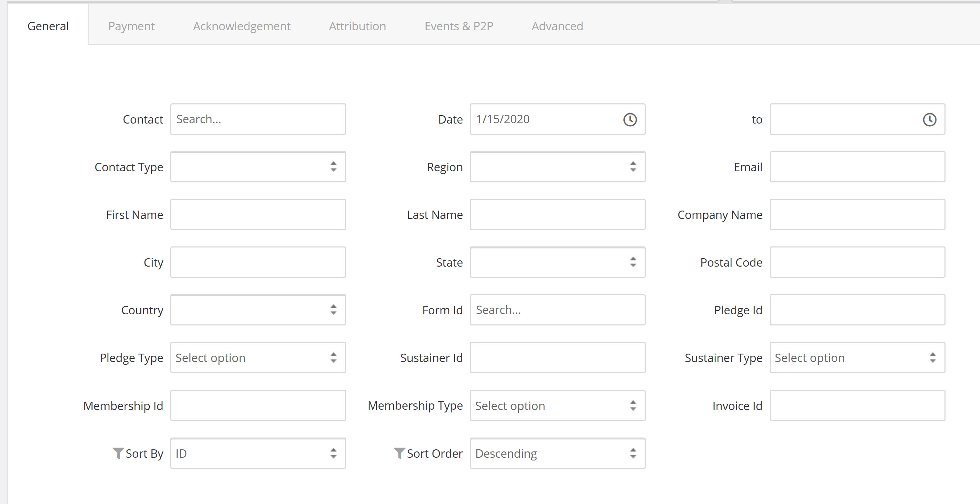Click into the Last Name field
Viewport: 980px width, 504px height.
(557, 214)
